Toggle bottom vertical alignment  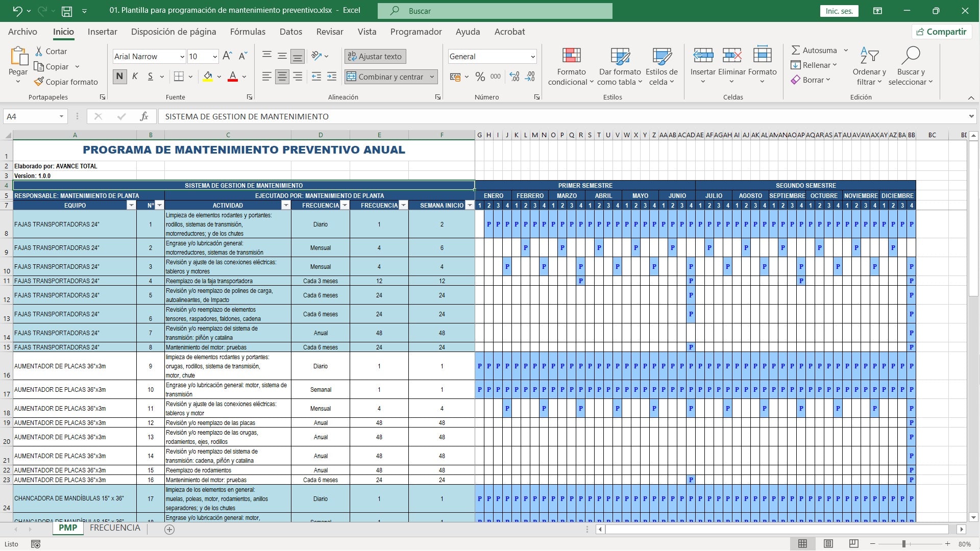(x=298, y=56)
